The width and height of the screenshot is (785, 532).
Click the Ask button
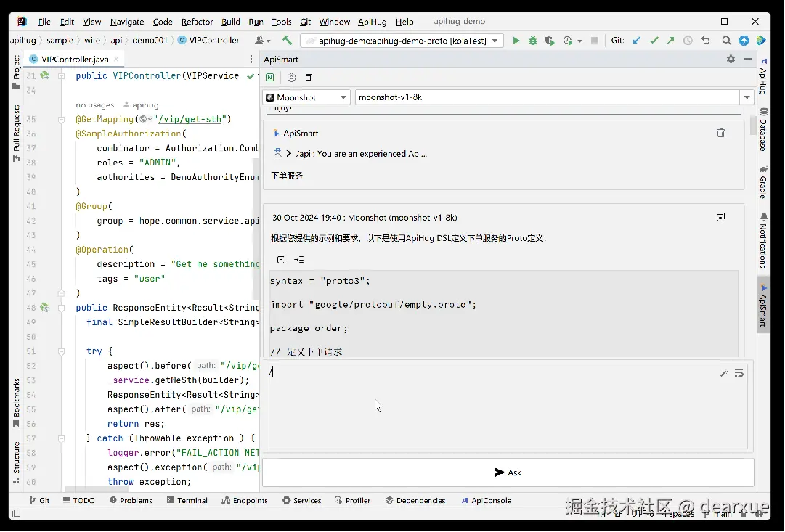[508, 472]
